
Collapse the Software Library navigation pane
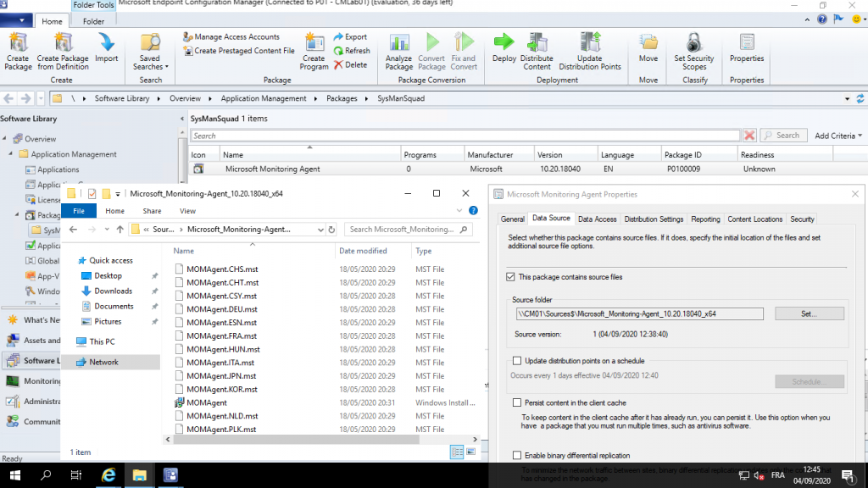coord(181,119)
